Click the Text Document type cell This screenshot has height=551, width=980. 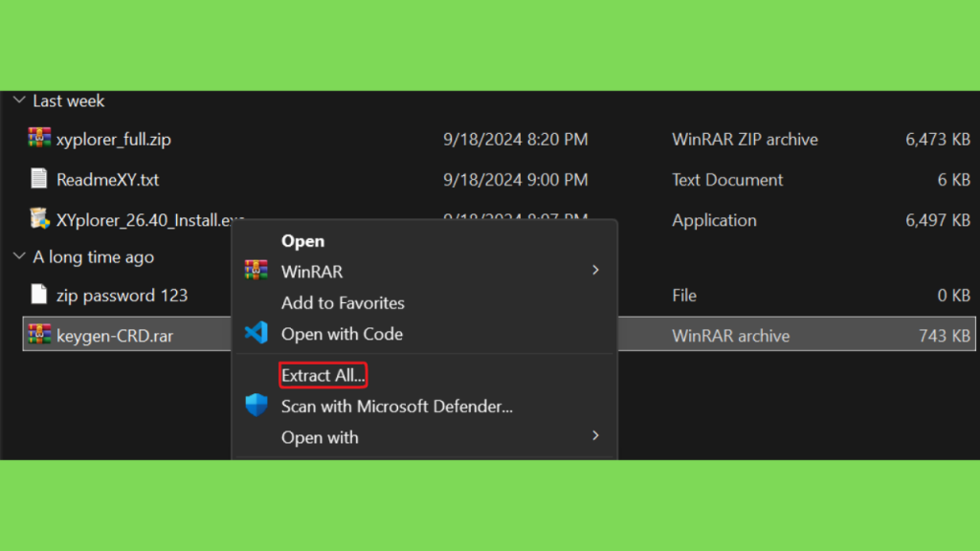[x=727, y=180]
